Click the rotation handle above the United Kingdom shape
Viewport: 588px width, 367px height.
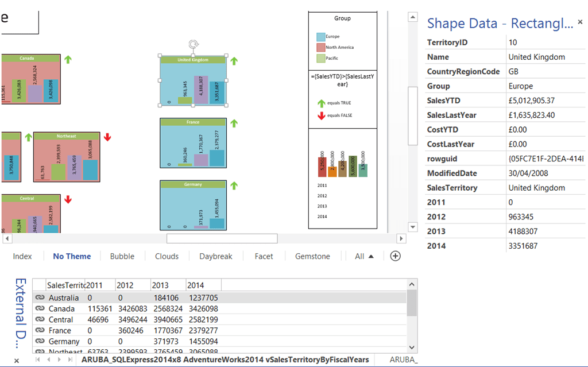[x=194, y=43]
